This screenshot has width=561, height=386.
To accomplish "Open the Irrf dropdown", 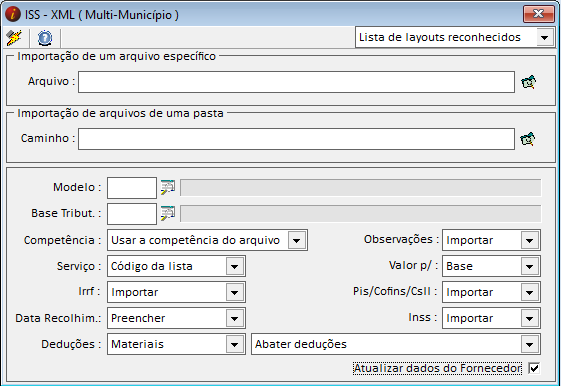I will coord(176,292).
